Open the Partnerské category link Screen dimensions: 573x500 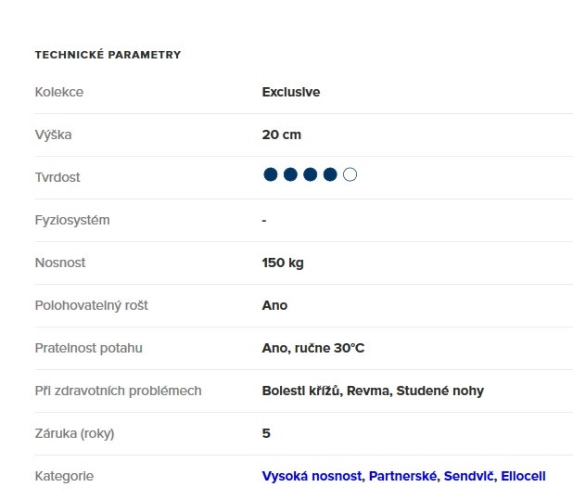(x=403, y=476)
